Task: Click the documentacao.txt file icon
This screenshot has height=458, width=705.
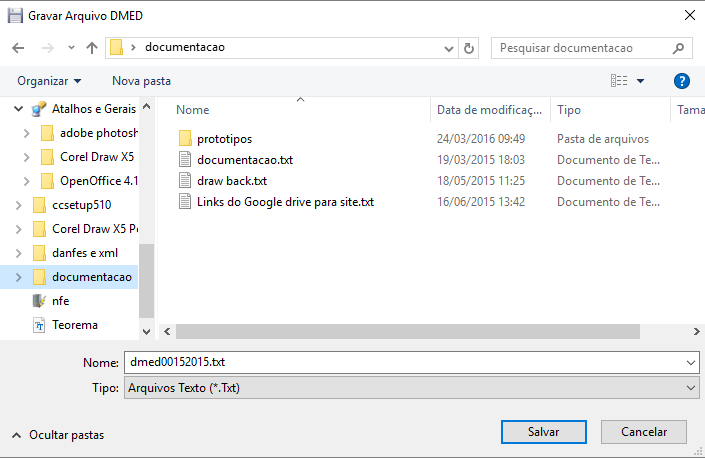Action: pos(185,160)
